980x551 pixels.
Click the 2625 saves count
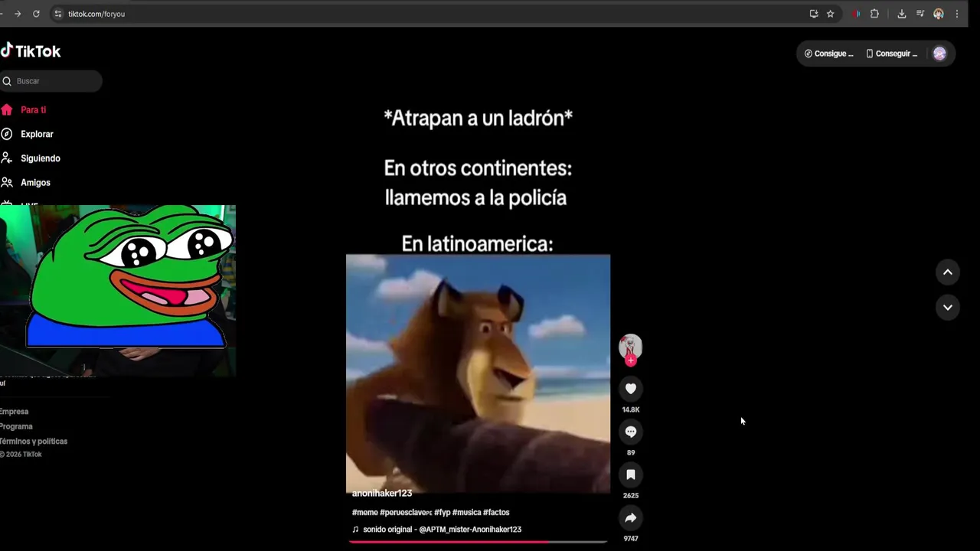pos(631,496)
